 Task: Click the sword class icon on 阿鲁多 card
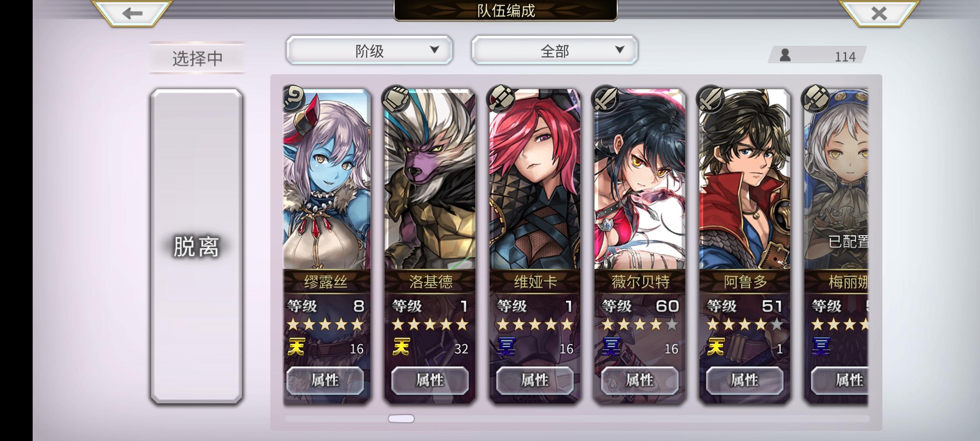[x=711, y=98]
